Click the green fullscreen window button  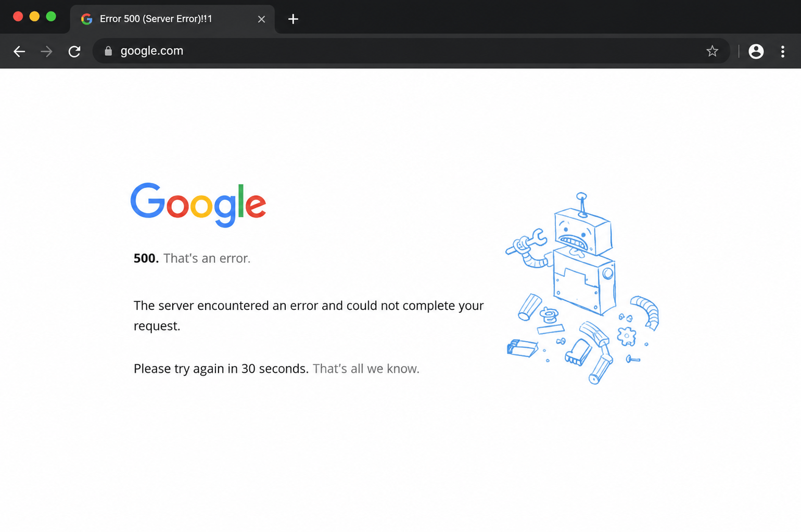point(51,16)
